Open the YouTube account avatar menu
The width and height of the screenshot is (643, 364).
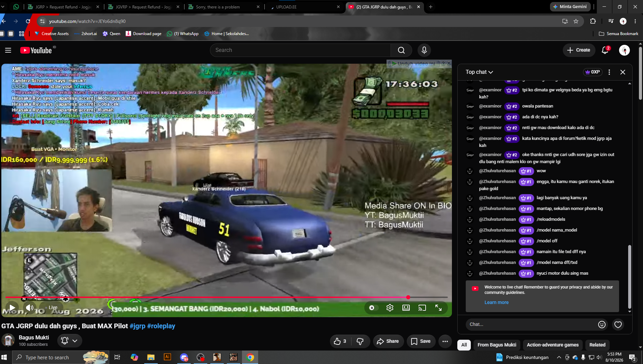point(624,50)
